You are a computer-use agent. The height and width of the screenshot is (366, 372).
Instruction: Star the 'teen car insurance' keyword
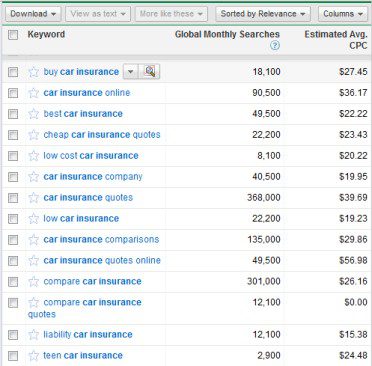[33, 356]
